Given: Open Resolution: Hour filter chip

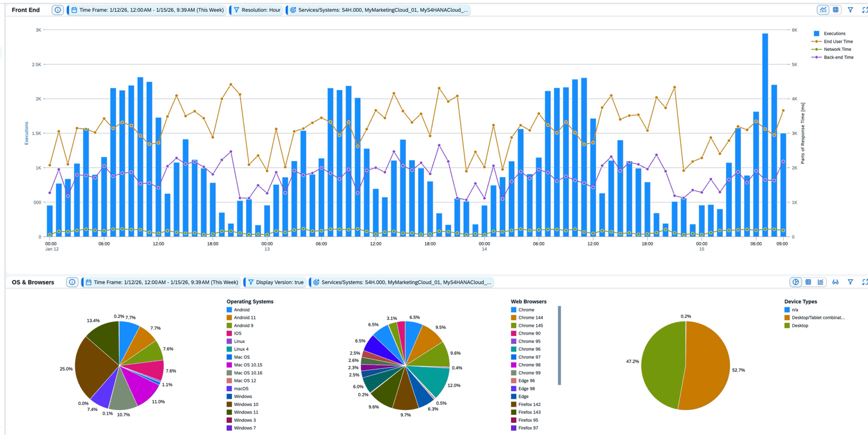Looking at the screenshot, I should pos(257,10).
